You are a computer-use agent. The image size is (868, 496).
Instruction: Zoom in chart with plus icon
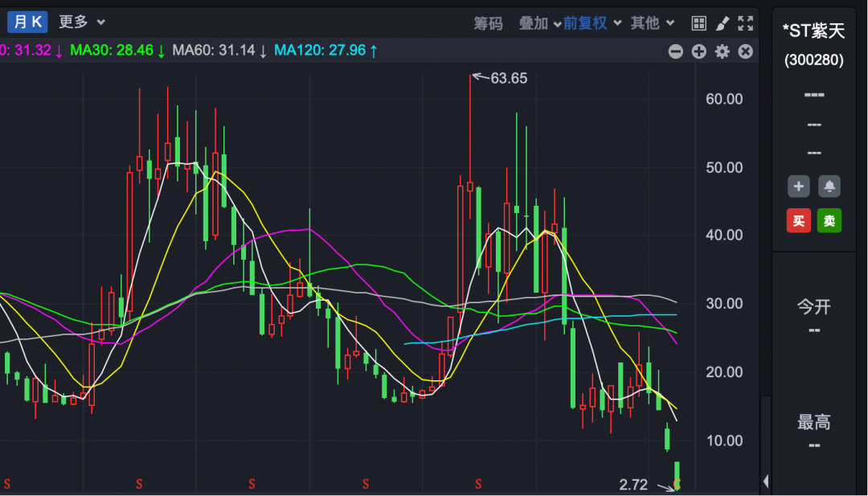point(698,51)
